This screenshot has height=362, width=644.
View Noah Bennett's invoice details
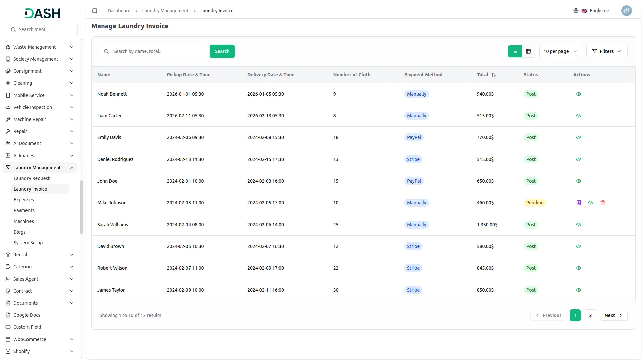tap(579, 94)
